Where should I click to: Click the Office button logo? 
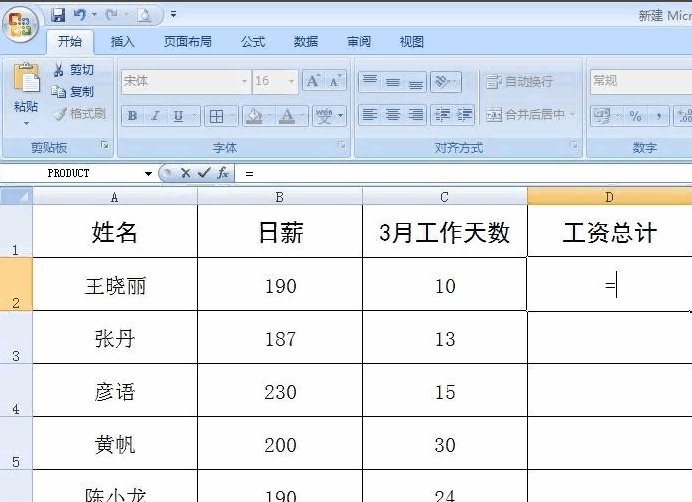point(20,24)
